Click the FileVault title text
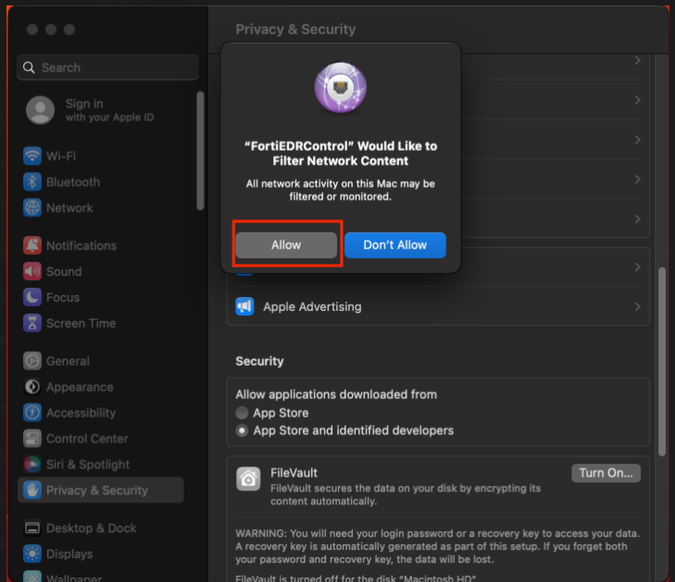This screenshot has width=675, height=582. tap(294, 473)
